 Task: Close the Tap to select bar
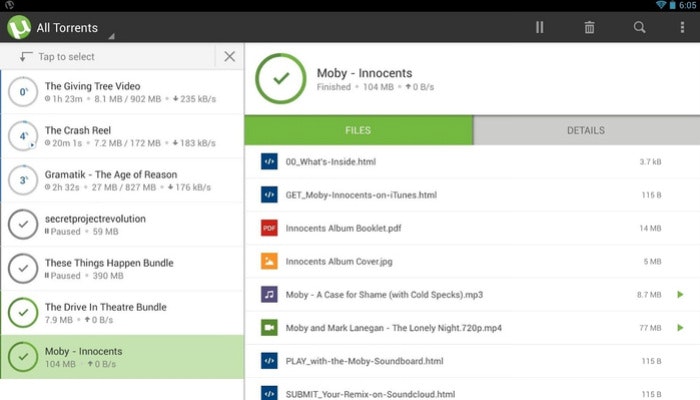[x=229, y=56]
